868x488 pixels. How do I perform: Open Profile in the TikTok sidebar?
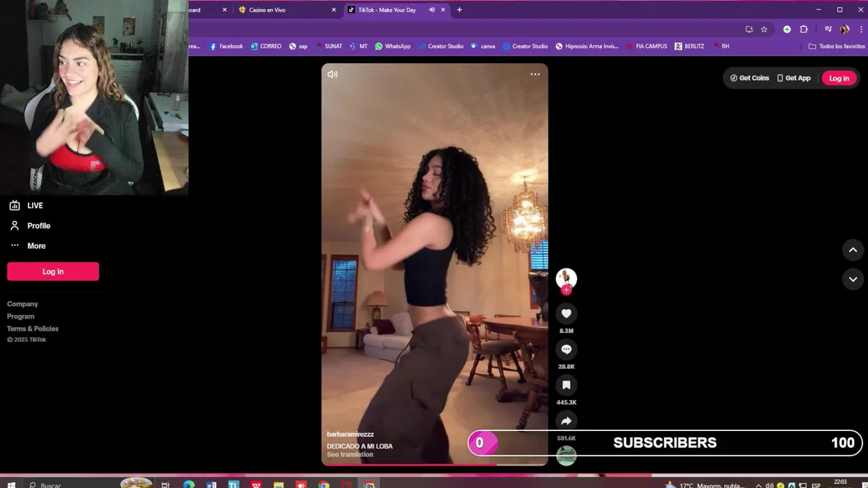31,226
